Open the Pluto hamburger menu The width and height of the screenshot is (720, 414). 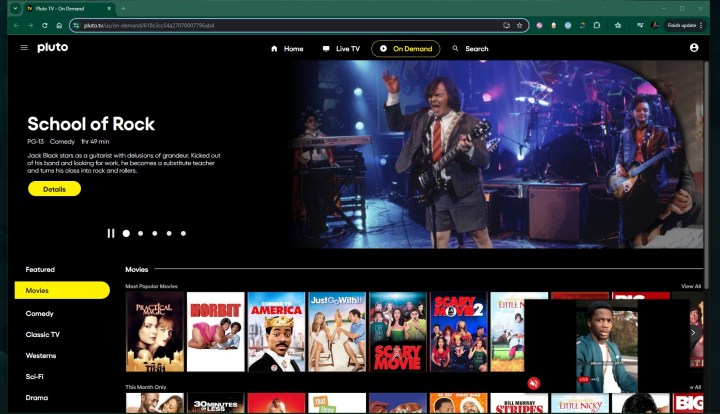pos(24,47)
